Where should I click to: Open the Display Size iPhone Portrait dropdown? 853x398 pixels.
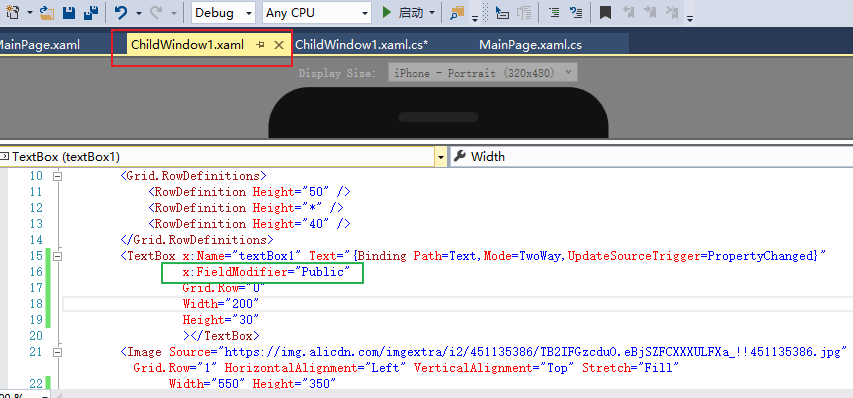(x=483, y=72)
